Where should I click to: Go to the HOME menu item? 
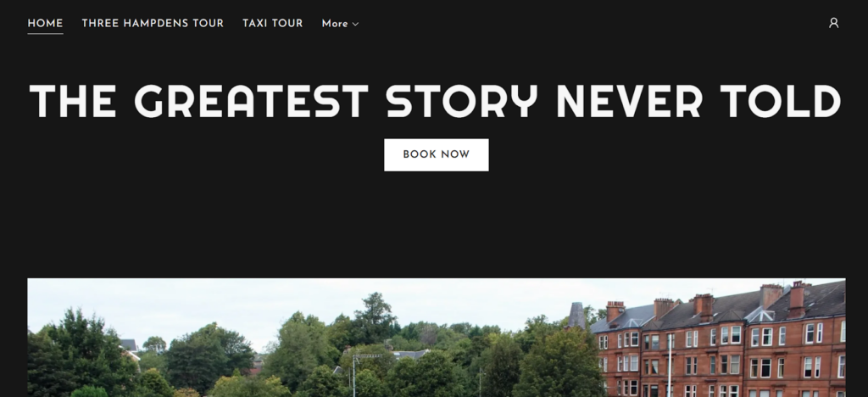[x=46, y=23]
